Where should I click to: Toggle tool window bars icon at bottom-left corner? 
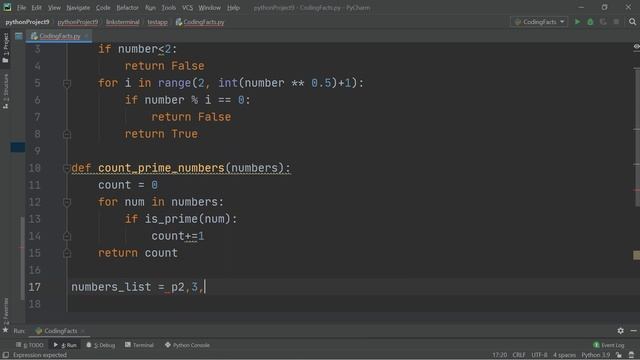pyautogui.click(x=6, y=355)
